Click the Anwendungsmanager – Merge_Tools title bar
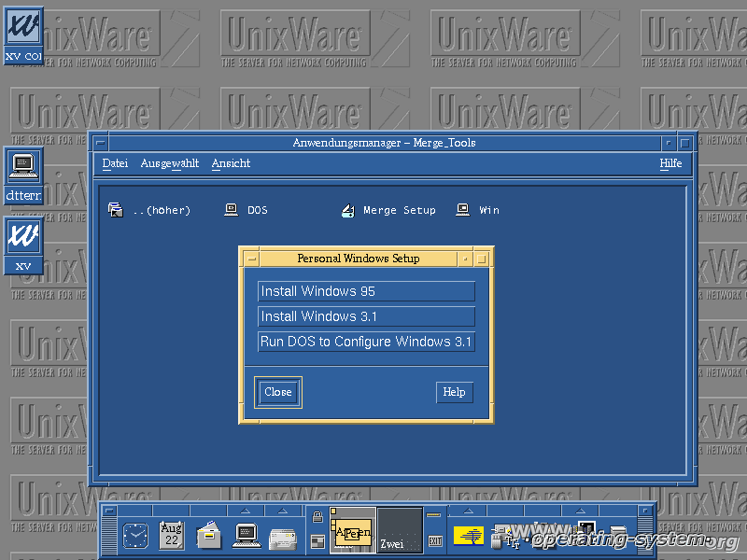The height and width of the screenshot is (560, 747). click(384, 143)
